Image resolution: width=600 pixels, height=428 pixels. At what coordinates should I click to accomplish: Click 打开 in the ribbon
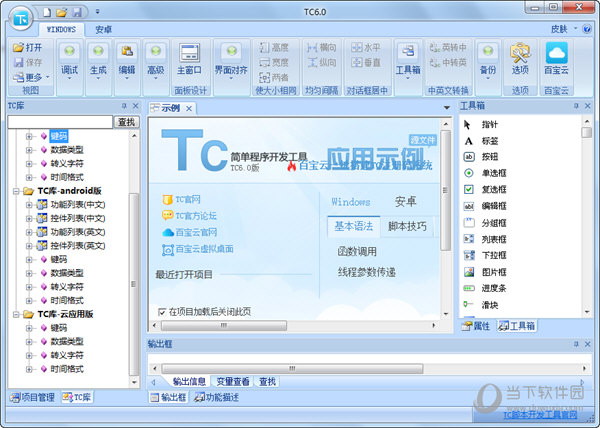[28, 47]
